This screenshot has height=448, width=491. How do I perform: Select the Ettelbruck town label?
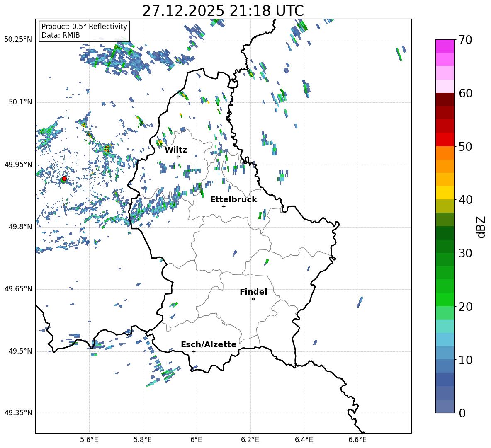pyautogui.click(x=233, y=199)
